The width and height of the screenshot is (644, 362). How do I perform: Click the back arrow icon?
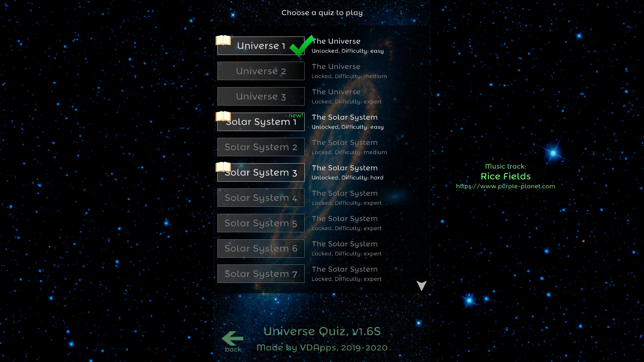point(233,339)
